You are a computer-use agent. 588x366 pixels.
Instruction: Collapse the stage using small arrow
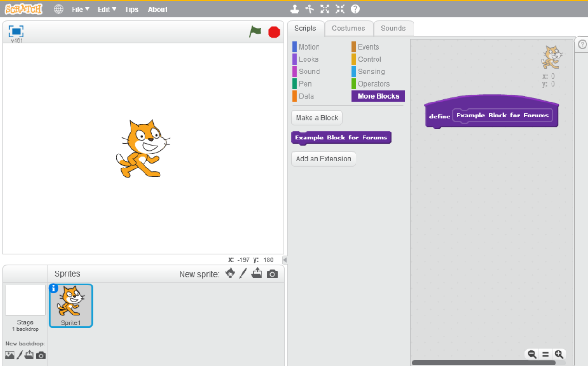(x=285, y=260)
